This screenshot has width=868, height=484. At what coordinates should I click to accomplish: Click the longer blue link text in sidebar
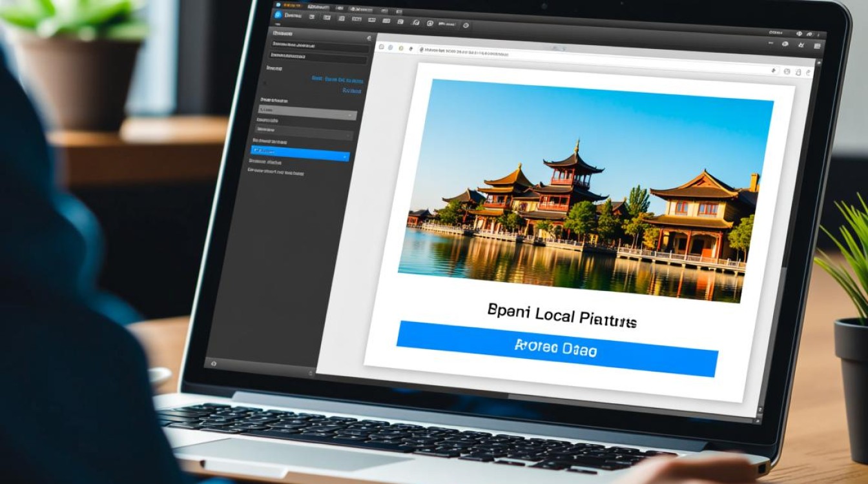click(x=336, y=80)
